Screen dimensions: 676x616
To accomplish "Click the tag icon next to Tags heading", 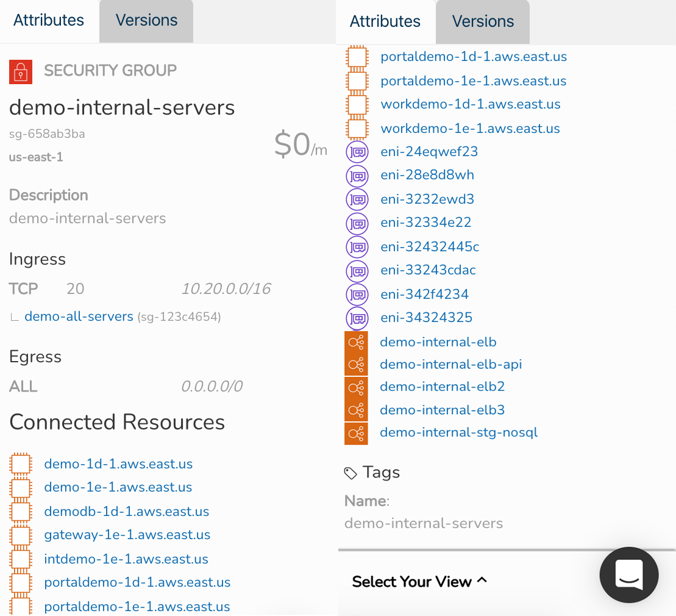I will 350,471.
